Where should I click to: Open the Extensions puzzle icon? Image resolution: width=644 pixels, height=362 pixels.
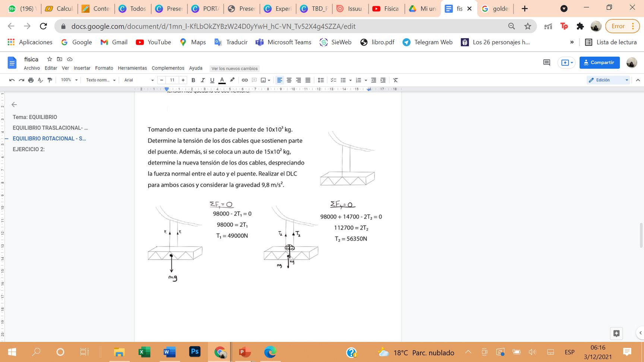[580, 26]
